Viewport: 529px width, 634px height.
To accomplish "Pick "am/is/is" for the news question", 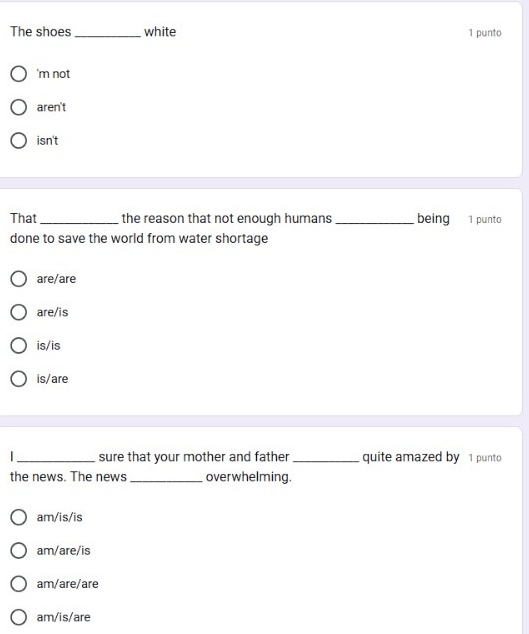I will coord(19,517).
